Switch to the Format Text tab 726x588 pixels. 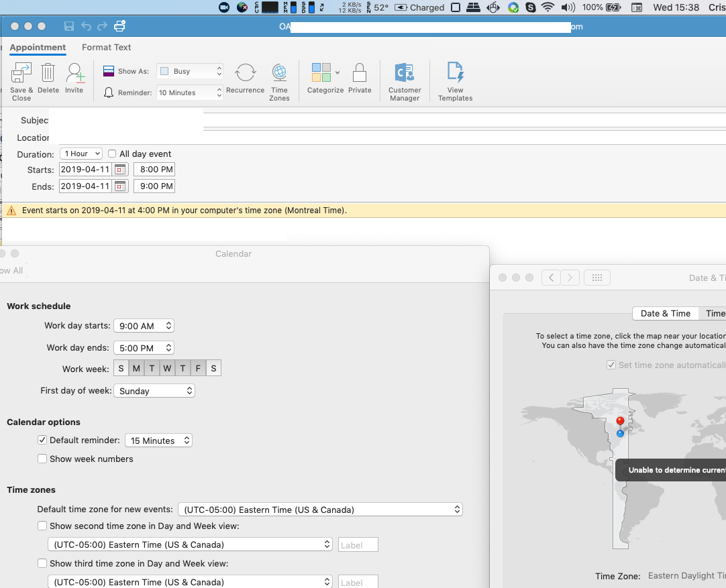tap(107, 47)
